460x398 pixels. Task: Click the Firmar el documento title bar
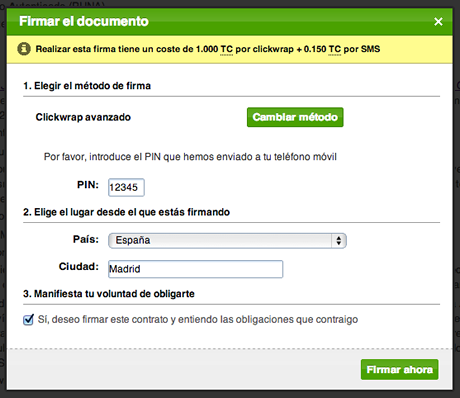(230, 22)
